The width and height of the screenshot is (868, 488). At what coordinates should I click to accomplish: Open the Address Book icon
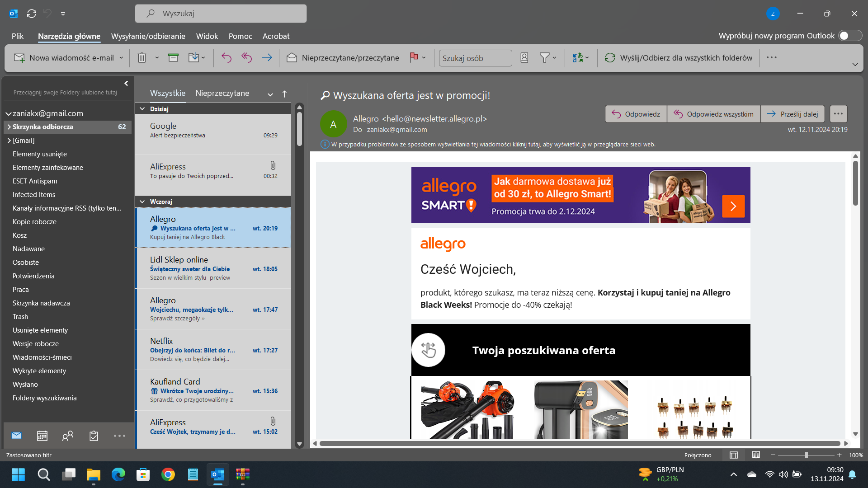tap(524, 58)
